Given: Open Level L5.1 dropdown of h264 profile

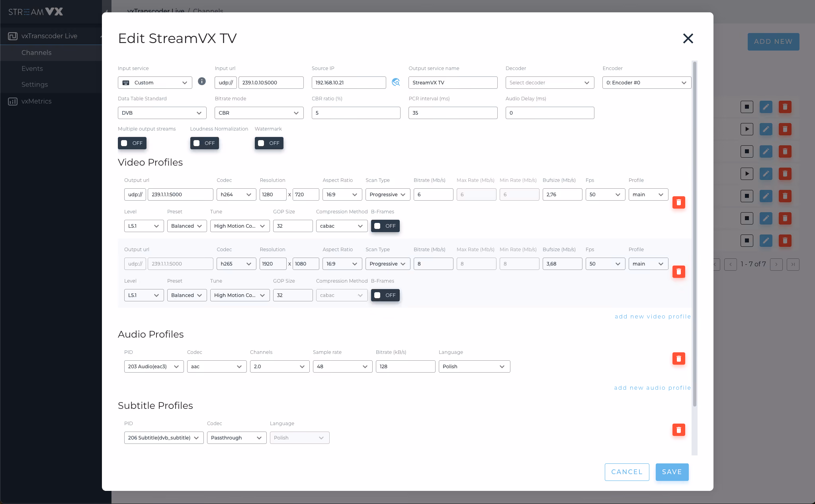Looking at the screenshot, I should pos(144,226).
